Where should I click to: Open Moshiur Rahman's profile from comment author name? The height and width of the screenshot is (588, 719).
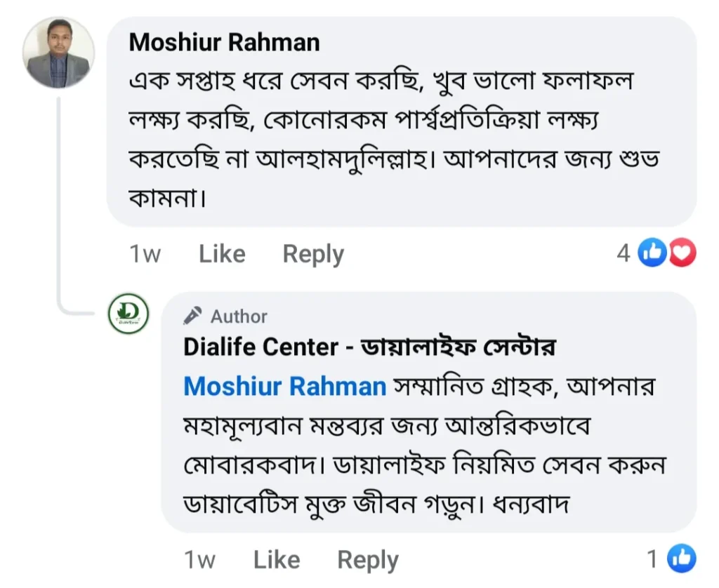tap(224, 42)
